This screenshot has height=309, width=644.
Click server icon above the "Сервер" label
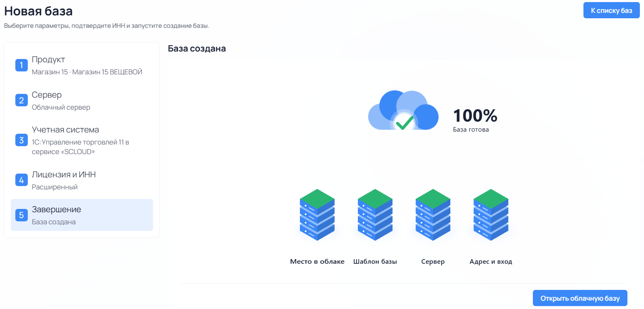(x=433, y=215)
